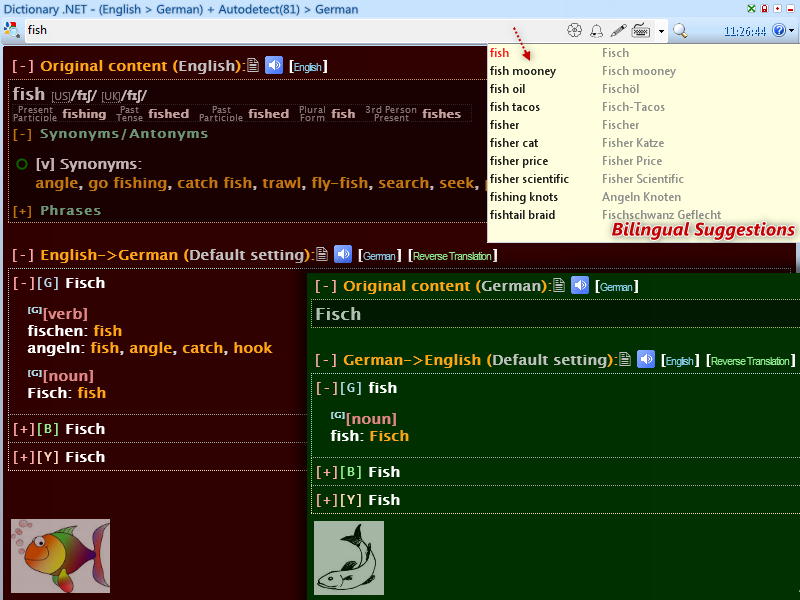Toggle the green synonyms bullet indicator
The width and height of the screenshot is (800, 600).
tap(21, 164)
